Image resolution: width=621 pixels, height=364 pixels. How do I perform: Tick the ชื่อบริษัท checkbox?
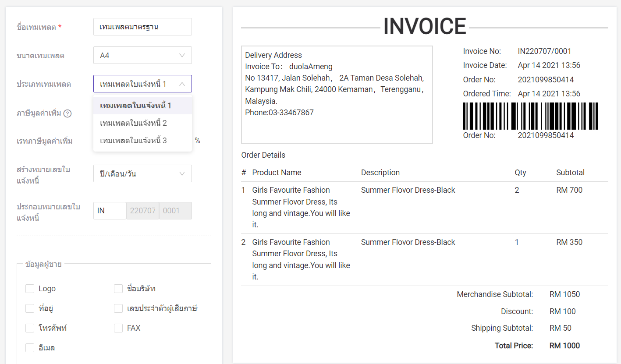pos(118,289)
